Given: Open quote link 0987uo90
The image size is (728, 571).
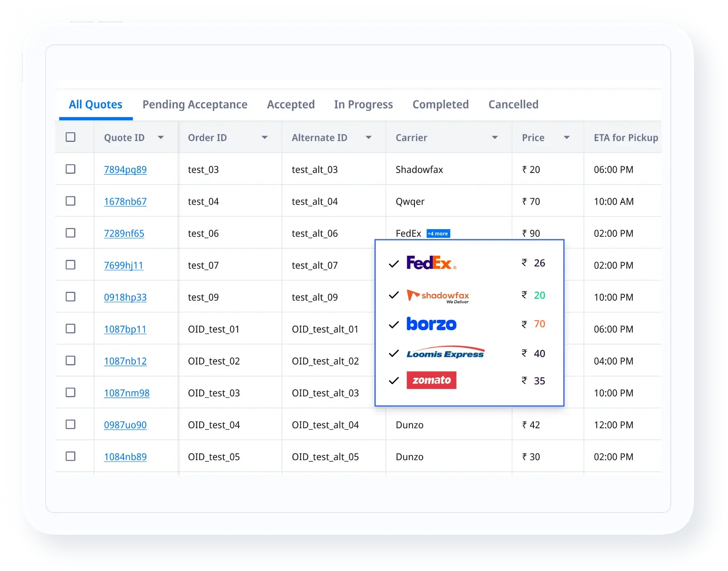Looking at the screenshot, I should coord(125,425).
